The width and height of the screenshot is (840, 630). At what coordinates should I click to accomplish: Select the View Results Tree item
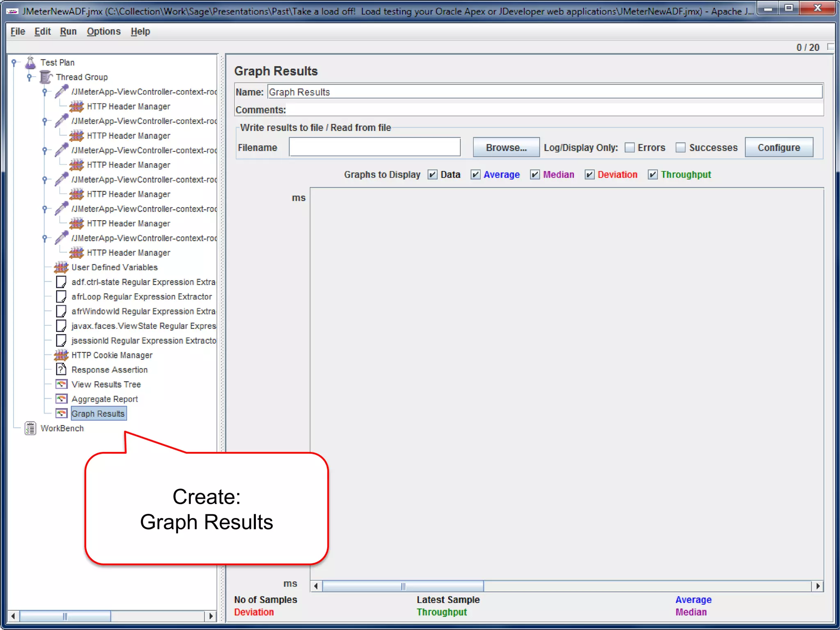tap(106, 384)
